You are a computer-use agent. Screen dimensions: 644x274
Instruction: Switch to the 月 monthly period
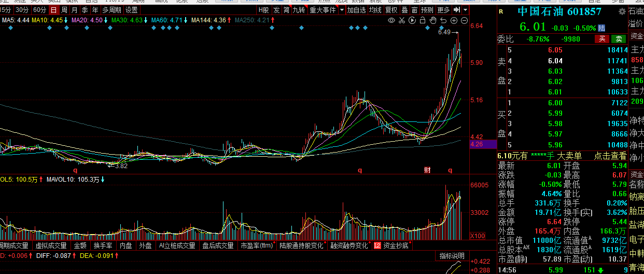[75, 10]
